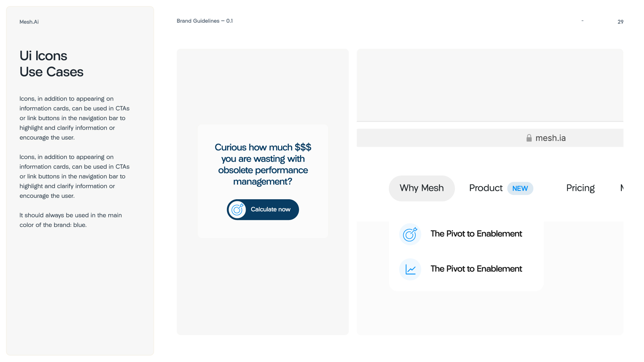This screenshot has height=362, width=644.
Task: Click the Calculate now button label
Action: [x=271, y=209]
